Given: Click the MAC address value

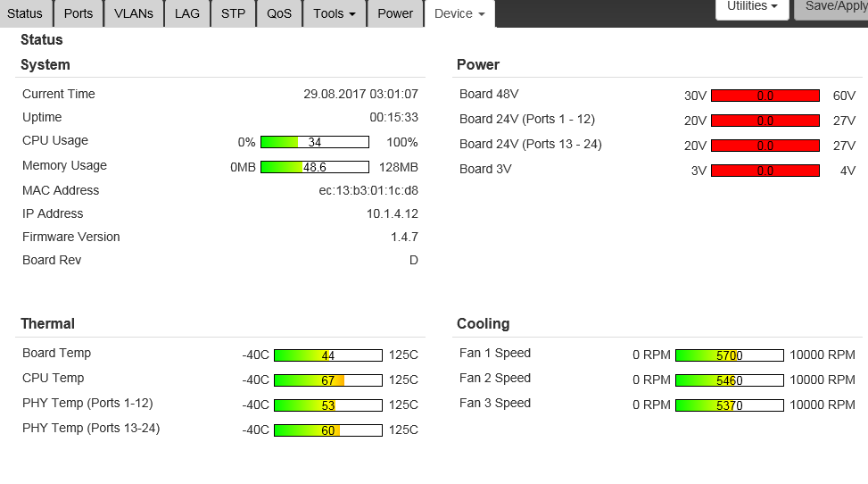Looking at the screenshot, I should 368,190.
